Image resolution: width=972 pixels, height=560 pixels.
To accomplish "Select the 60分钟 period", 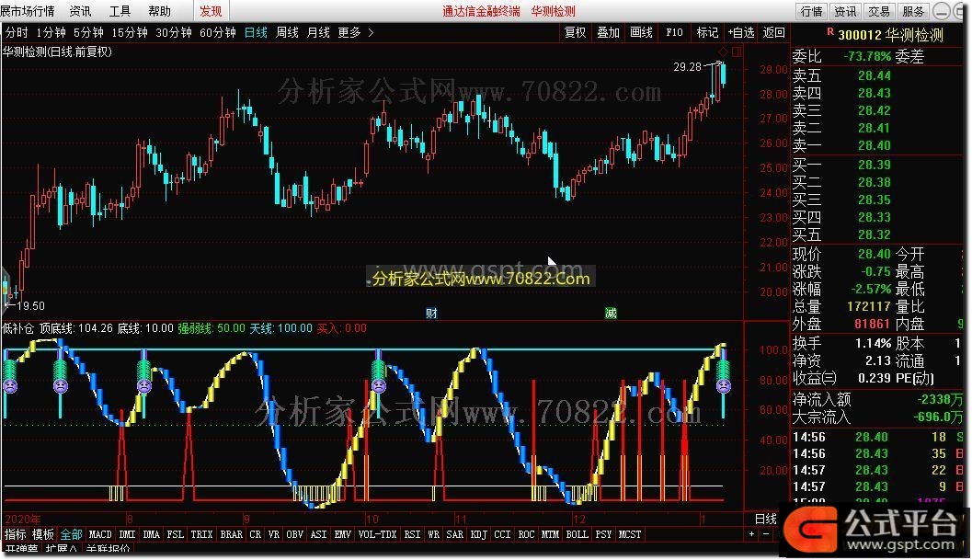I will click(x=218, y=32).
